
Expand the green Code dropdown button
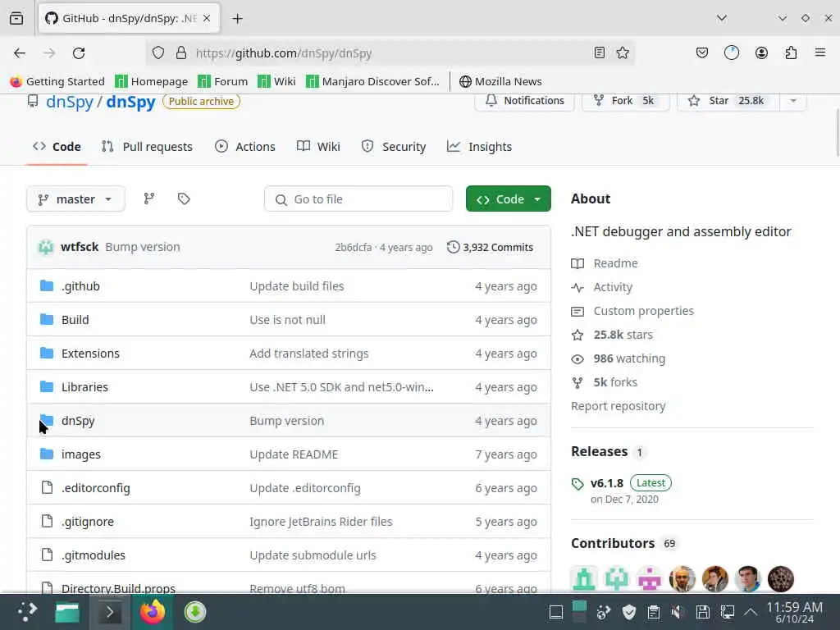(x=509, y=199)
